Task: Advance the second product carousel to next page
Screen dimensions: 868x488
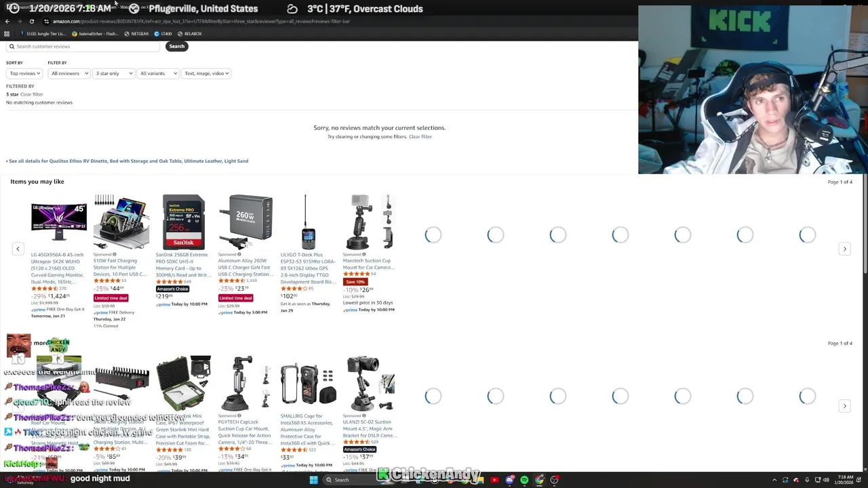Action: pos(844,406)
